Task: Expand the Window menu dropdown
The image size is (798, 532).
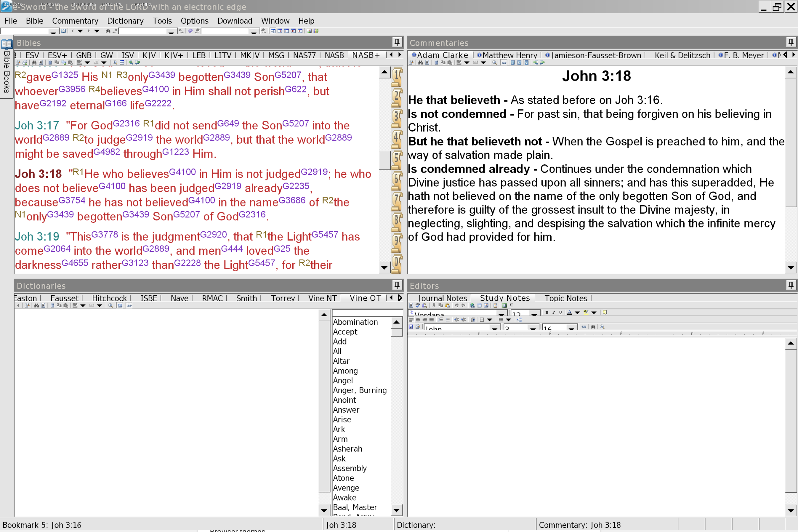Action: click(x=274, y=21)
